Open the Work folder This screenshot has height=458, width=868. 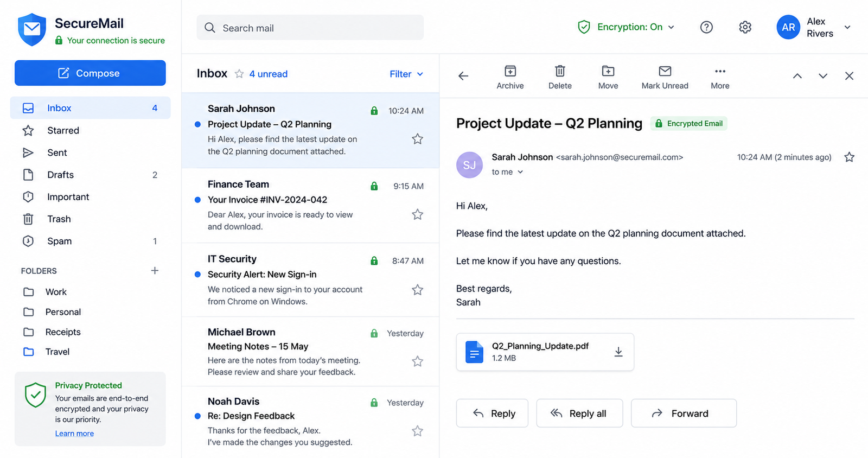coord(91,292)
